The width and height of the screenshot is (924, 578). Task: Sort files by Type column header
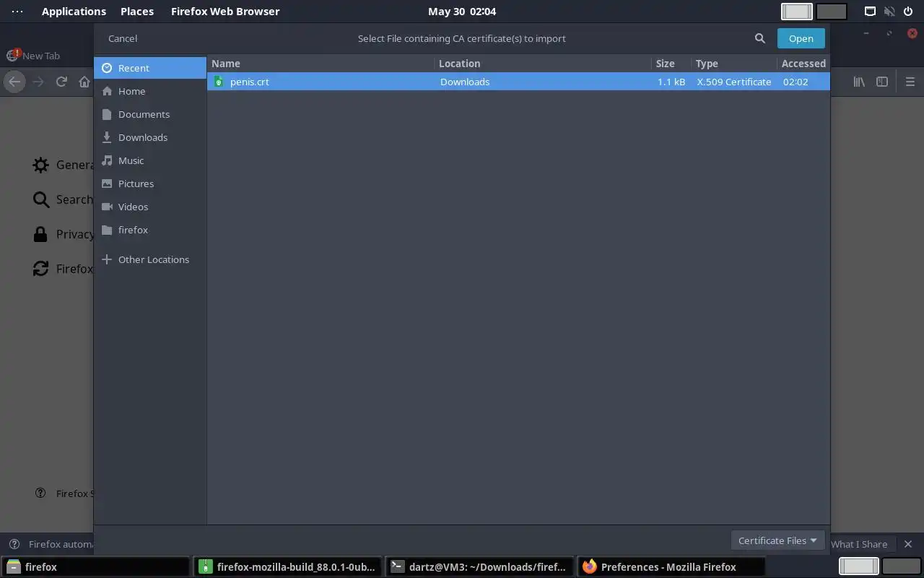tap(734, 64)
